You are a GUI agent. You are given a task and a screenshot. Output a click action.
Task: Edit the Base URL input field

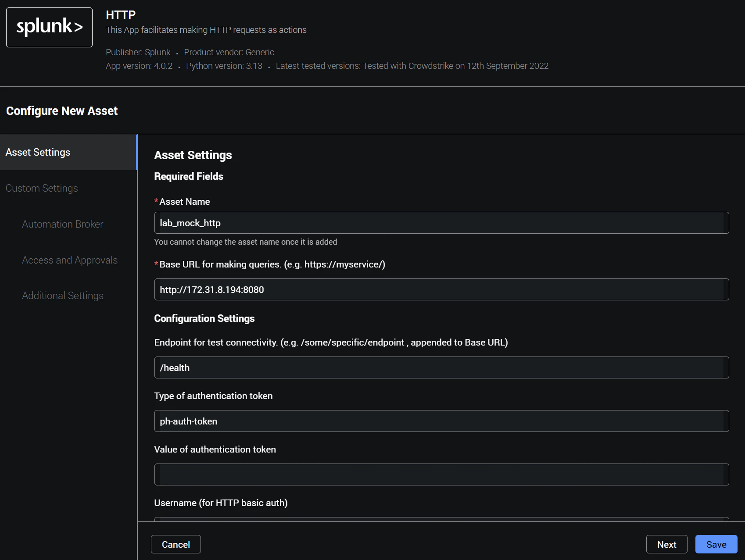point(441,289)
